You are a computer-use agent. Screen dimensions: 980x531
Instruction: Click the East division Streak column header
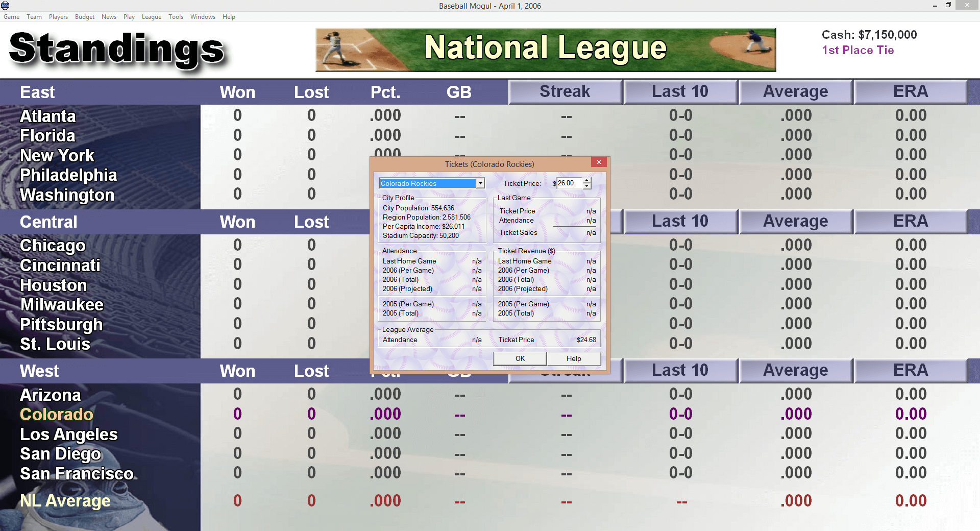[565, 92]
